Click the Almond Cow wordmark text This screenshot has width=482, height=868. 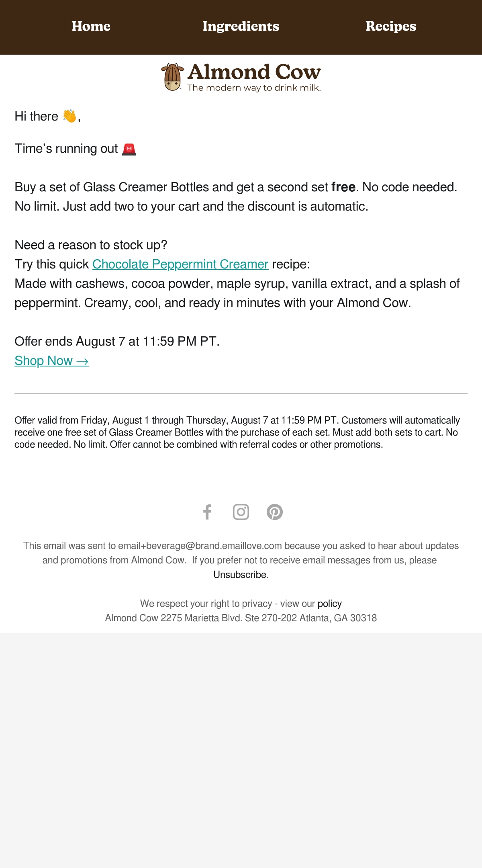click(254, 72)
